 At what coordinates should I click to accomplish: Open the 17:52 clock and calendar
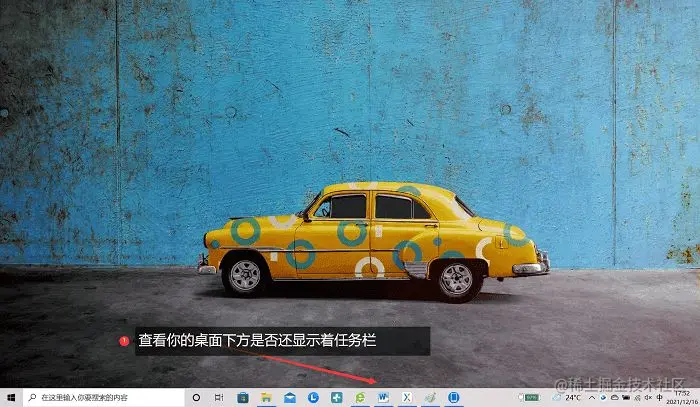682,397
